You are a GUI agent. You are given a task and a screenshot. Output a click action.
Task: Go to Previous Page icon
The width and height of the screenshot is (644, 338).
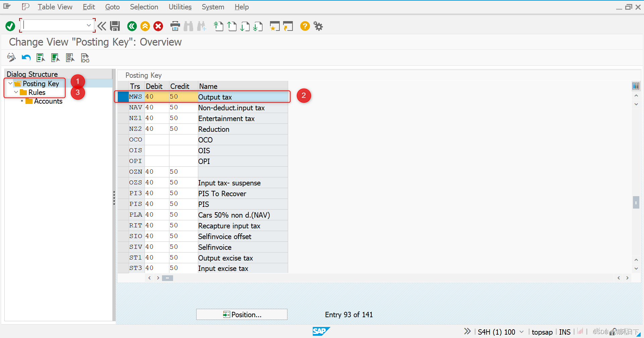(x=232, y=26)
